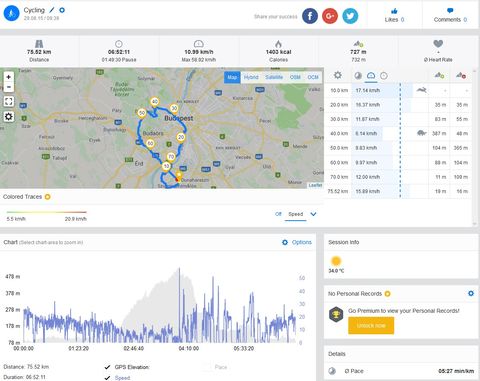Click the 40 km marker on map
Viewport: 480px width, 381px height.
tap(155, 102)
